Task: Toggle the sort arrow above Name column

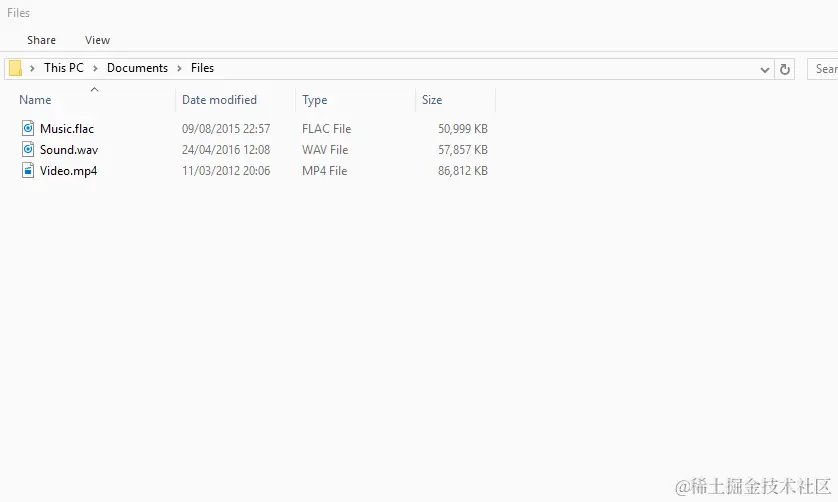Action: 95,89
